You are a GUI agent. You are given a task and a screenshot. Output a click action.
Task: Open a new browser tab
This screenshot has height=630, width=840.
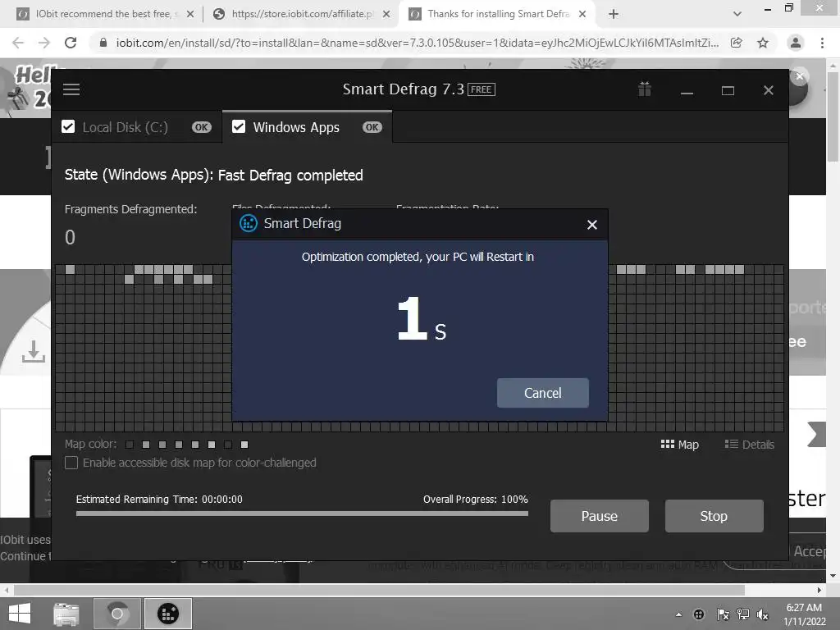click(x=614, y=14)
